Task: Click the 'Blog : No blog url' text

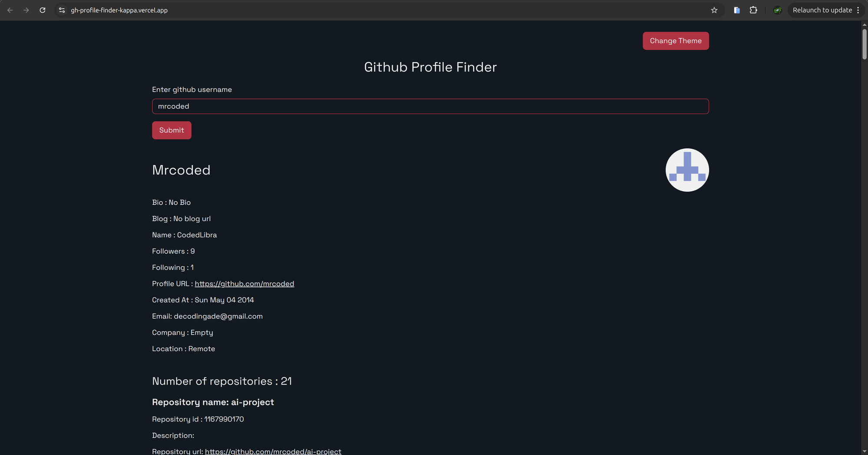Action: (181, 219)
